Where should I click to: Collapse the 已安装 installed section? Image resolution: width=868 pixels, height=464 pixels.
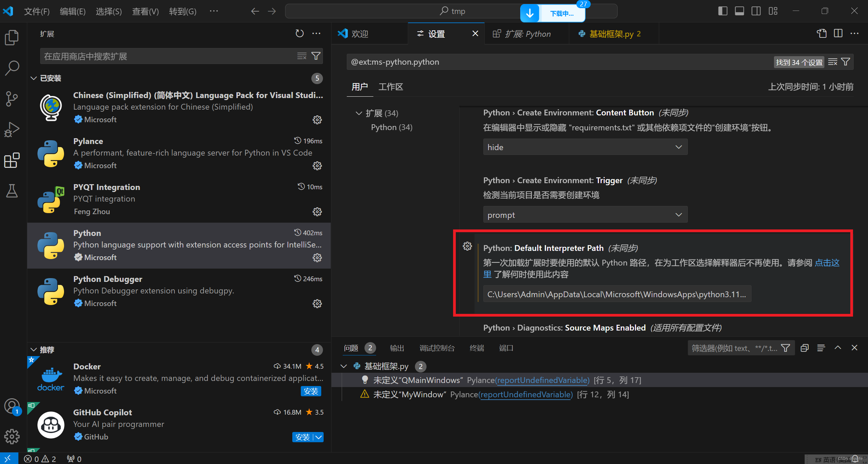[34, 78]
